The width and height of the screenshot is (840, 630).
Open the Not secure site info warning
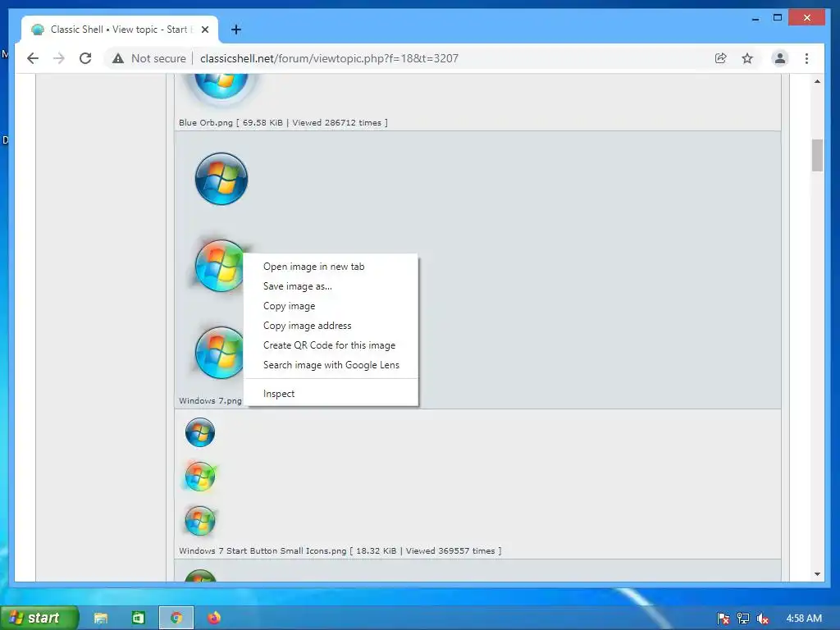(x=149, y=58)
